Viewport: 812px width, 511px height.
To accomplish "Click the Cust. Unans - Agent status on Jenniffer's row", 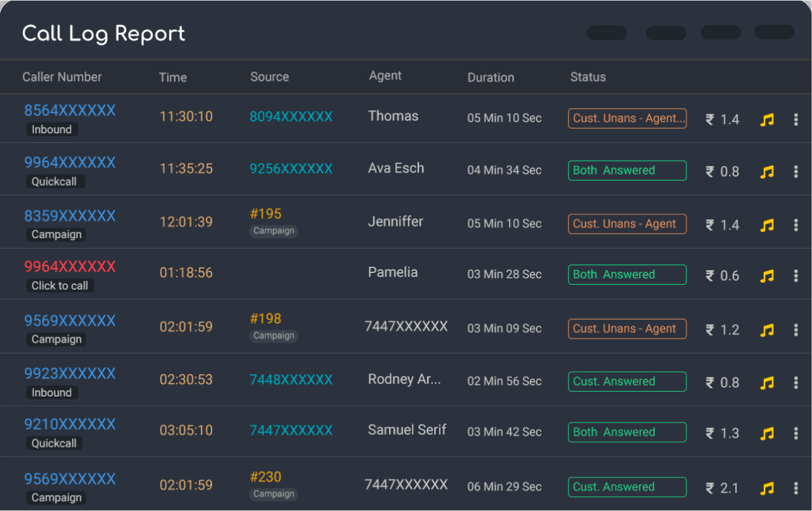I will coord(626,223).
